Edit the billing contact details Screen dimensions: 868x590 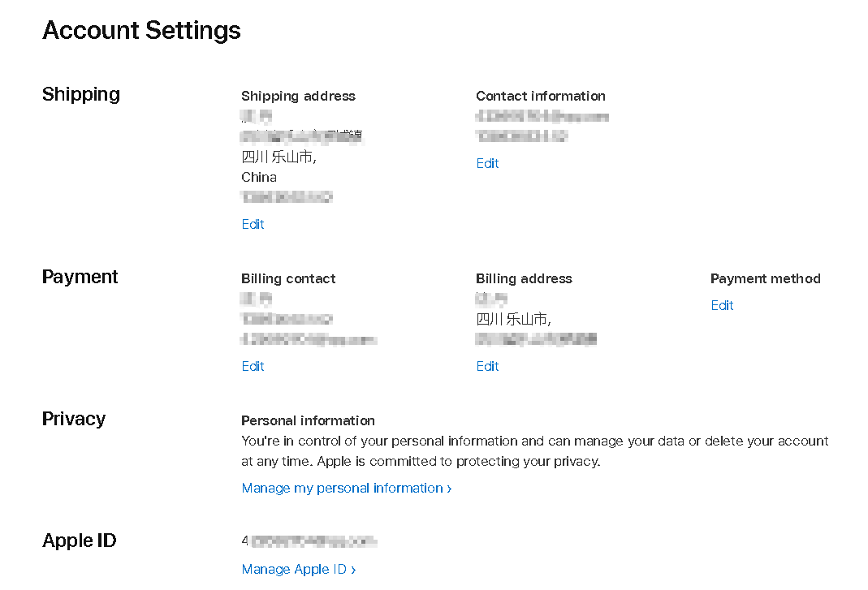[x=253, y=366]
